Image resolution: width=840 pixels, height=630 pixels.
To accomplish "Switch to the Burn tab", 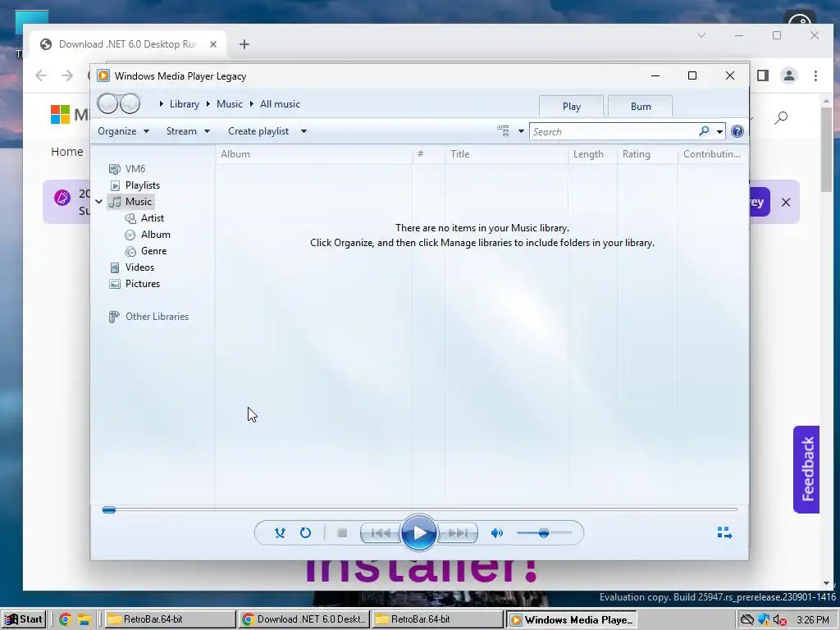I will 640,106.
